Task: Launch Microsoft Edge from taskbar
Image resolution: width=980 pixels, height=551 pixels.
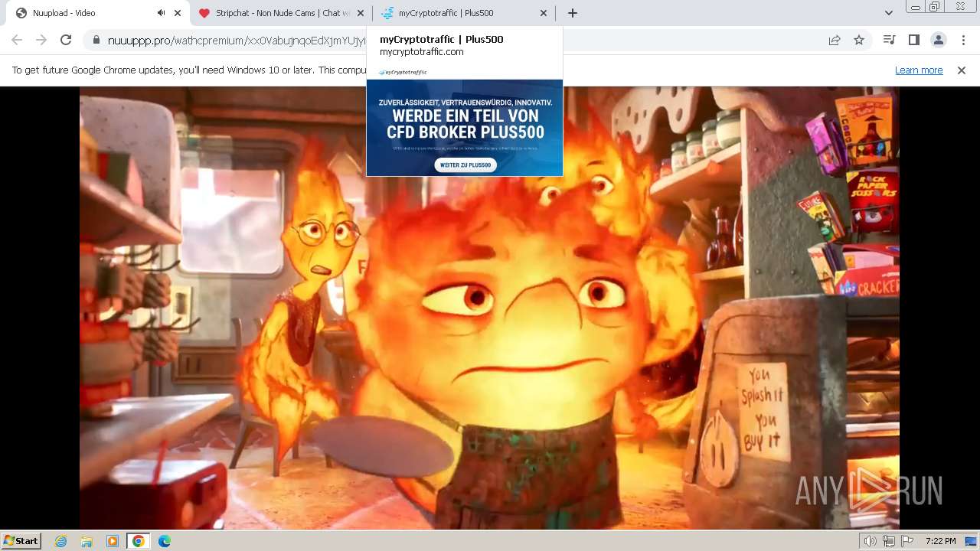Action: [x=164, y=541]
